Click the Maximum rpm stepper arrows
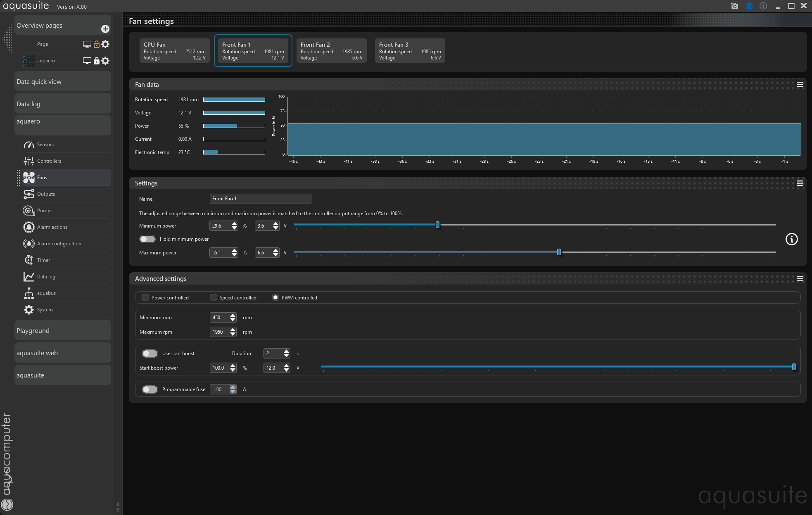 pyautogui.click(x=233, y=332)
